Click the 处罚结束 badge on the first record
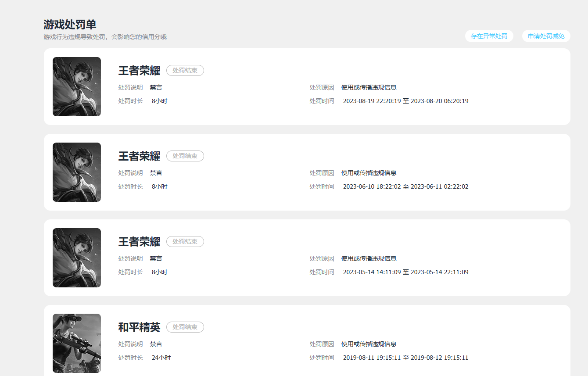 185,70
